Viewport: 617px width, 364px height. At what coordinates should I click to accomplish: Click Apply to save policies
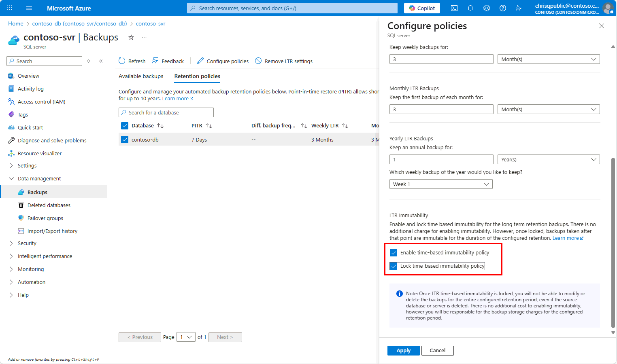[403, 351]
